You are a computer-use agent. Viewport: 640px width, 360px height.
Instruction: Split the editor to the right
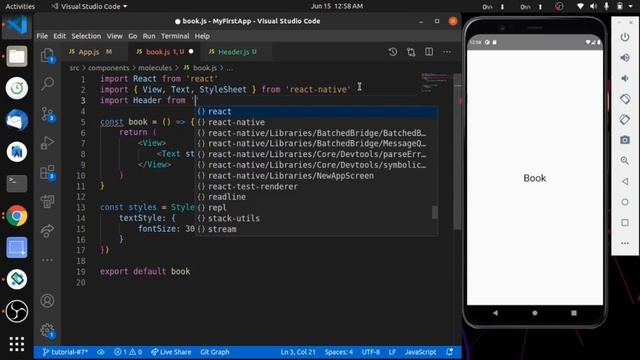429,52
